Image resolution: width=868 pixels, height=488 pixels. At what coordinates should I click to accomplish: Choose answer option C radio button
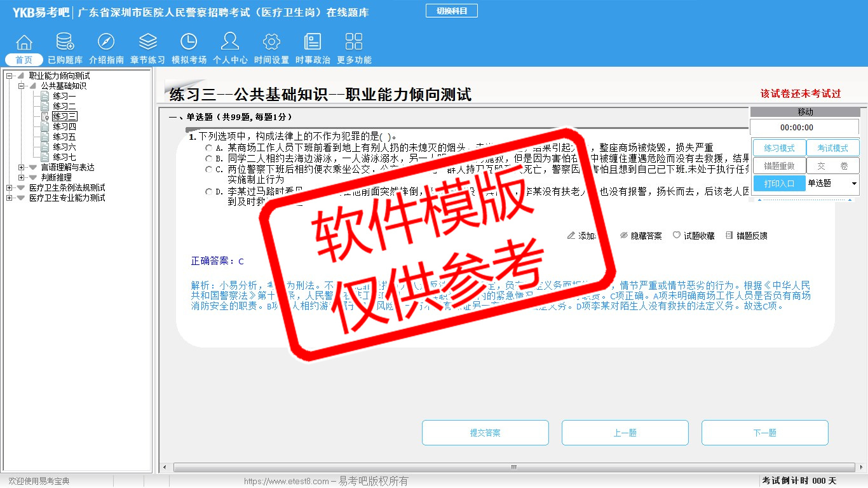point(208,170)
